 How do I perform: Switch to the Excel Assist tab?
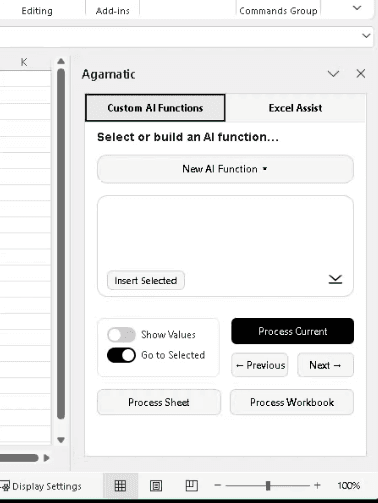[295, 108]
